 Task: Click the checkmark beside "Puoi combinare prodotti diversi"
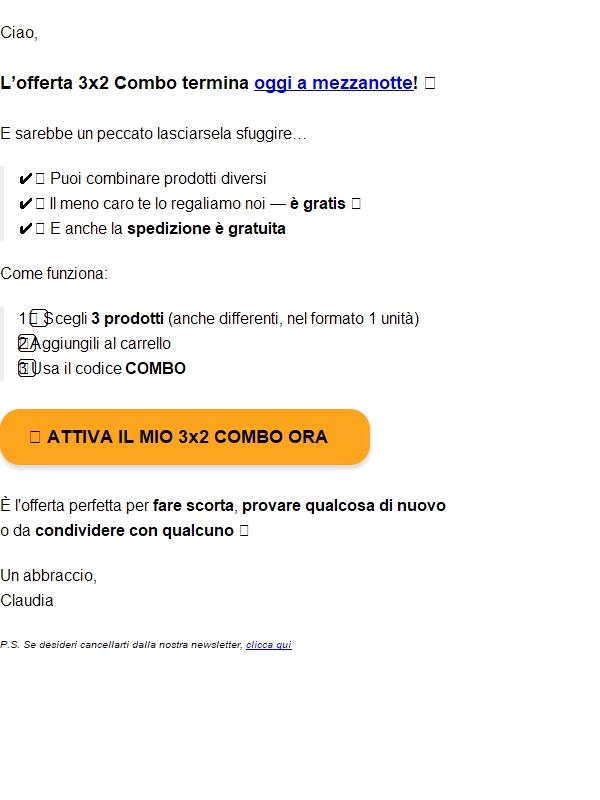pos(26,179)
